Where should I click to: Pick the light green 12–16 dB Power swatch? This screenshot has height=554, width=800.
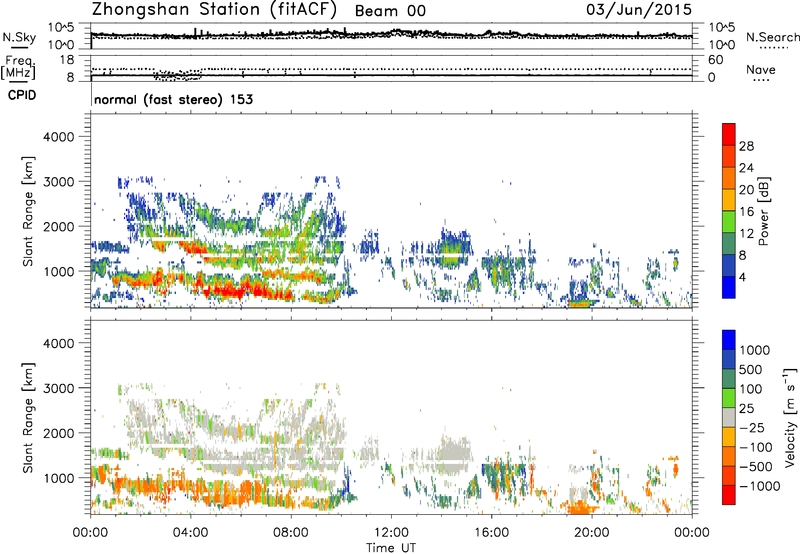coord(729,221)
